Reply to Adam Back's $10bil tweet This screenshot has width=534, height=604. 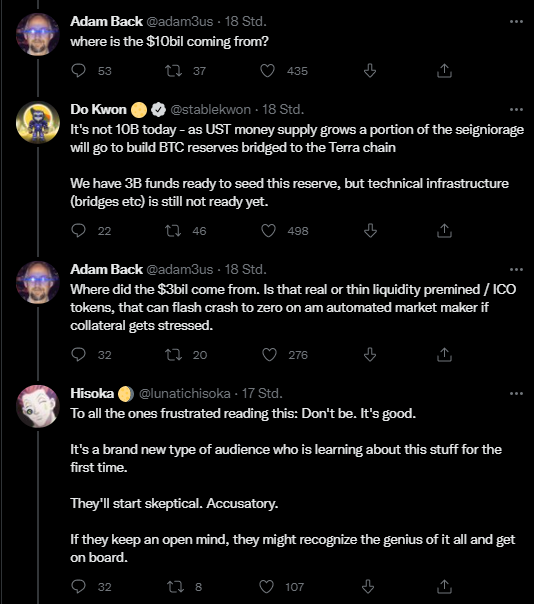[x=79, y=70]
